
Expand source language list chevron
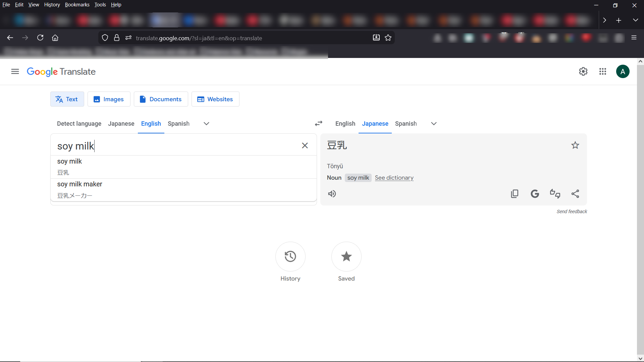pyautogui.click(x=206, y=124)
